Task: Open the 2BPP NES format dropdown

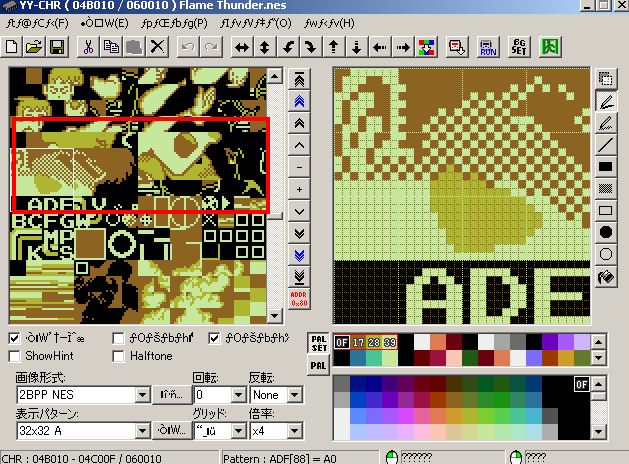Action: pos(142,395)
